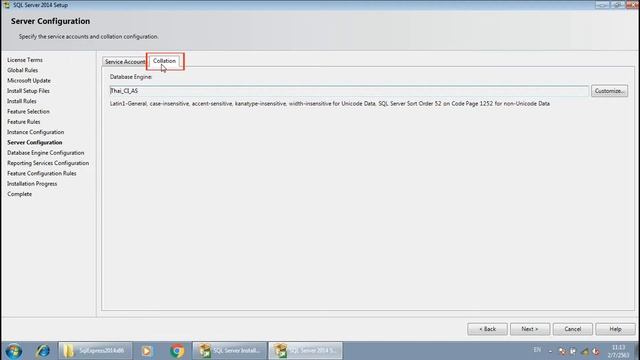The height and width of the screenshot is (360, 640).
Task: Click the SQL Server 2014 Setup title icon
Action: coord(7,5)
